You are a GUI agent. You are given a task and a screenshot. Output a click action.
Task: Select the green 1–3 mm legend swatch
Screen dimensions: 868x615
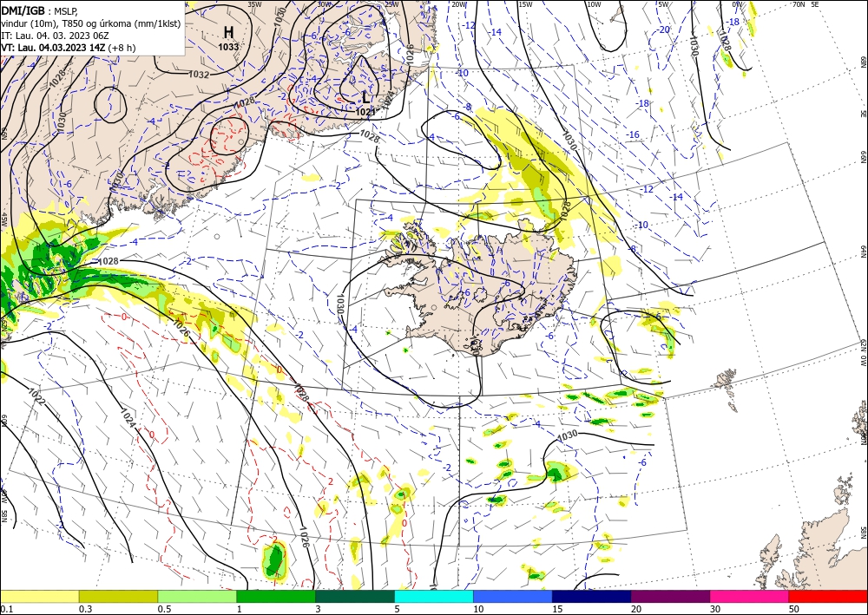276,596
